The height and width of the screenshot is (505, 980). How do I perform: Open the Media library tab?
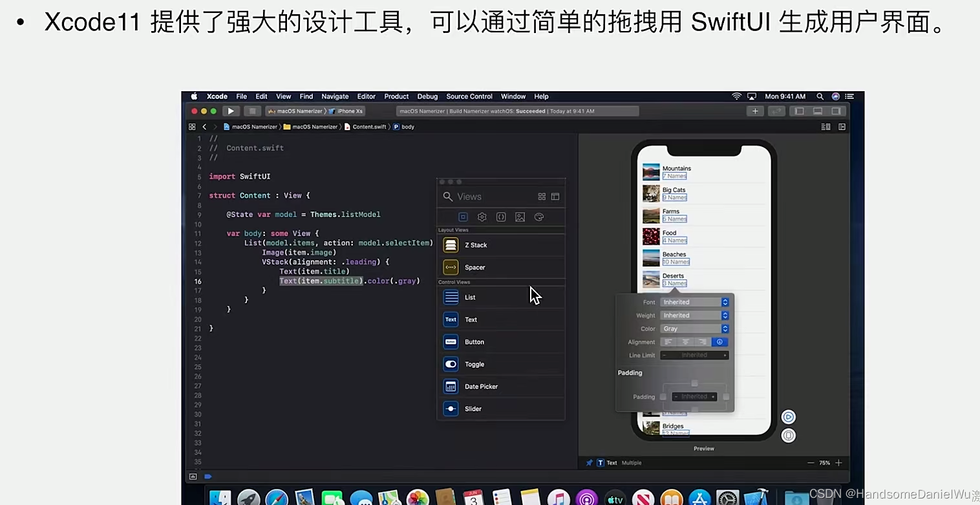point(520,217)
